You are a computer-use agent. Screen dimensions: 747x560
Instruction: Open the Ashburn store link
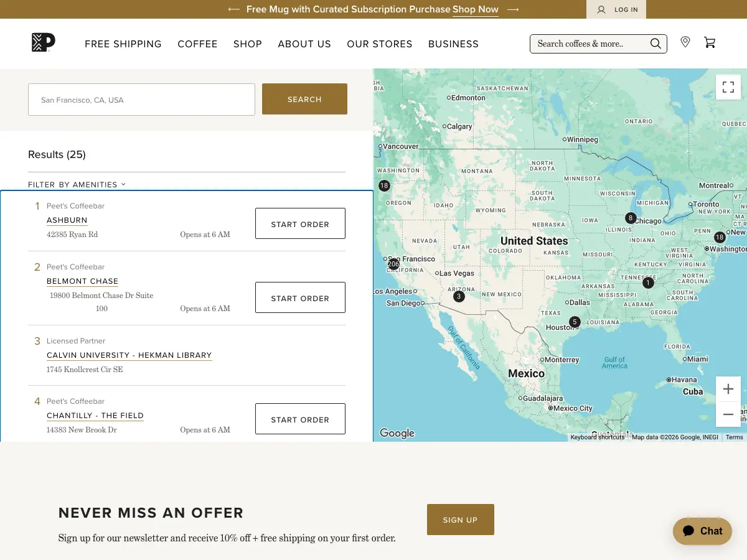click(x=67, y=220)
